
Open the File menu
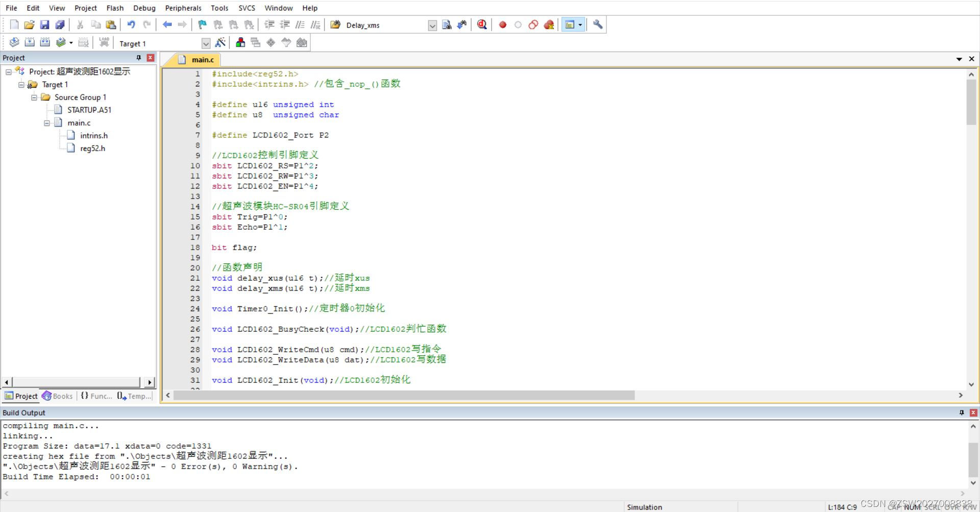pyautogui.click(x=11, y=8)
